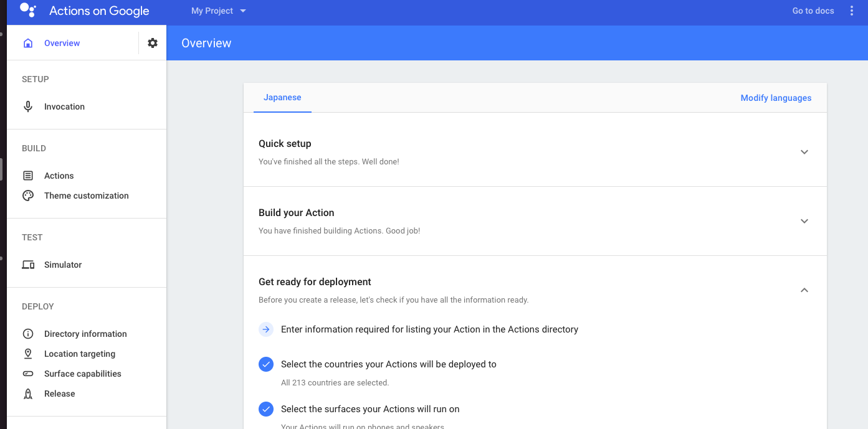Open Surface capabilities in the sidebar

click(83, 374)
